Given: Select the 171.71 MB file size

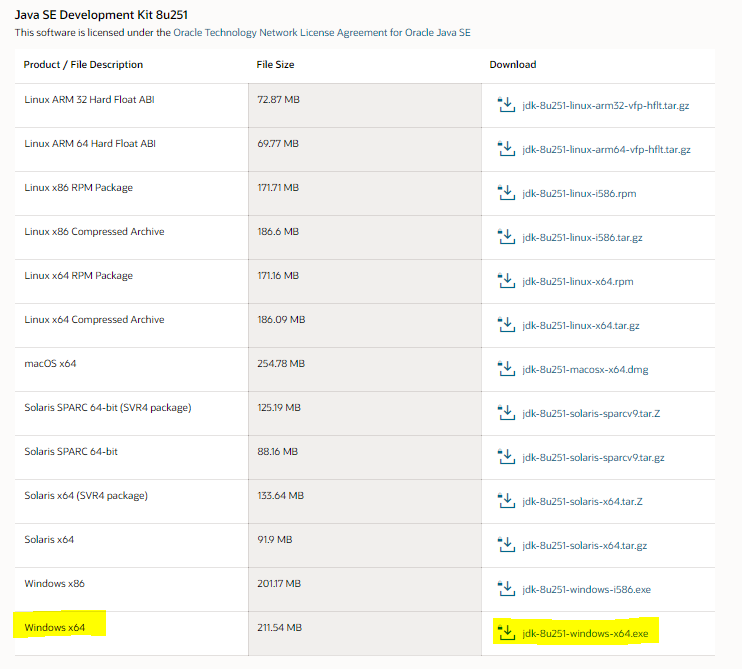Looking at the screenshot, I should [278, 187].
